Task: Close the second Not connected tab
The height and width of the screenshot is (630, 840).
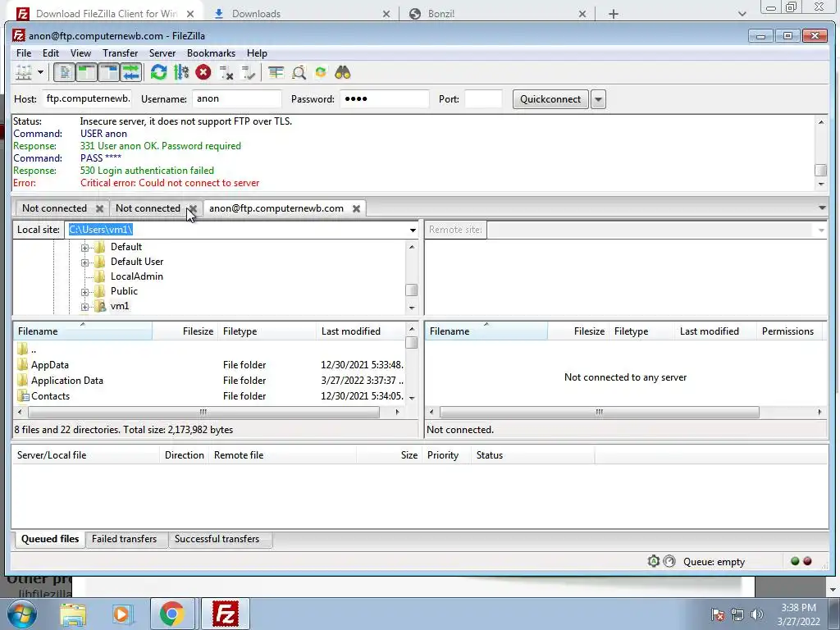Action: pyautogui.click(x=194, y=208)
